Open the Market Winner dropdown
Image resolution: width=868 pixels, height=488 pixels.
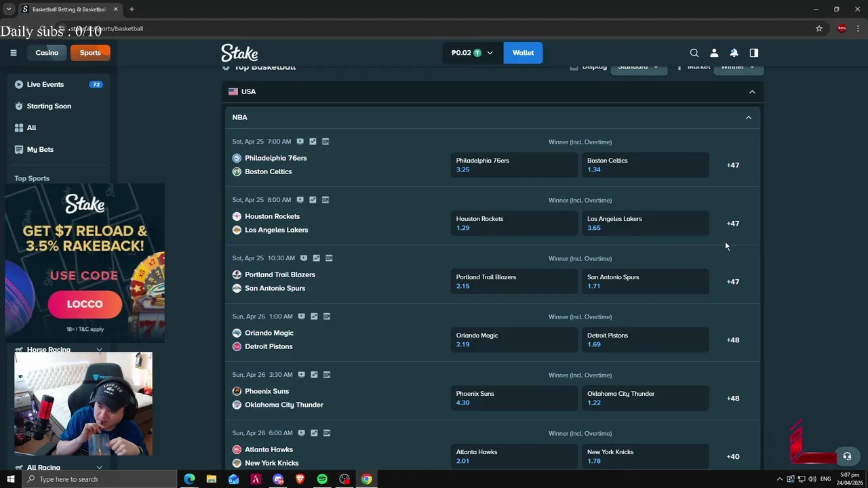(737, 67)
